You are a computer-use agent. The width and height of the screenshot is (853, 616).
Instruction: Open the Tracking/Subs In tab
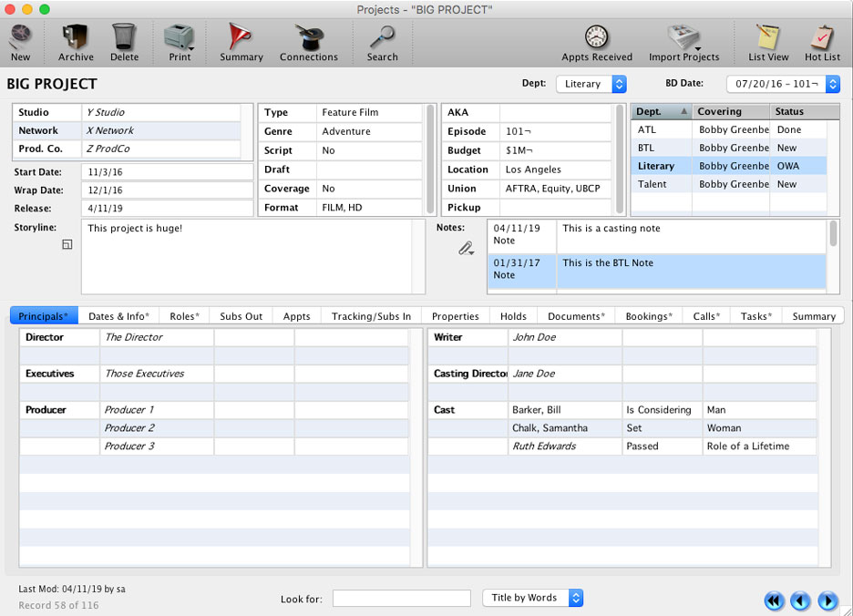click(371, 316)
